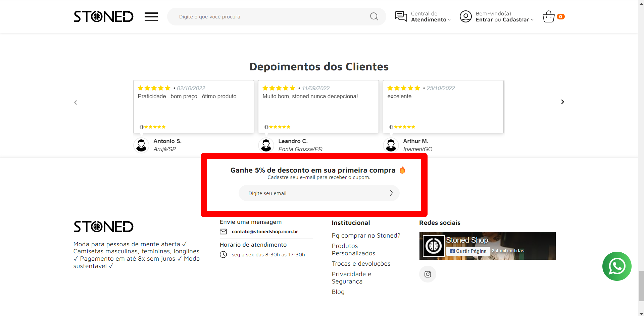Screen dimensions: 644x316
Task: Show previous testimonials with left arrow
Action: [x=76, y=103]
